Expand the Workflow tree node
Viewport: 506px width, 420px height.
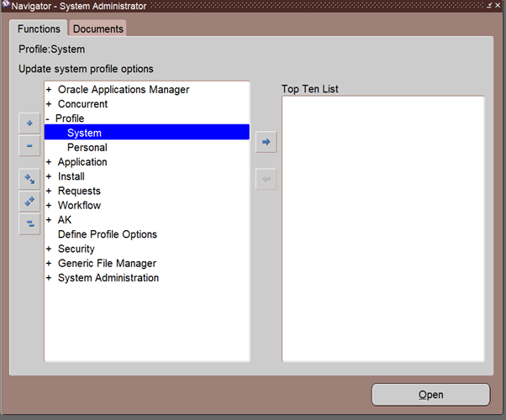(x=49, y=206)
